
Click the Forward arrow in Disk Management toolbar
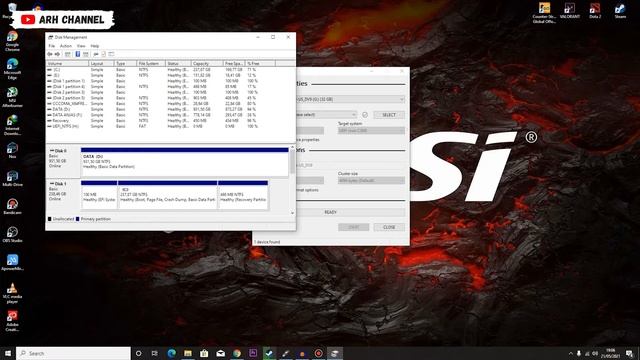(58, 54)
